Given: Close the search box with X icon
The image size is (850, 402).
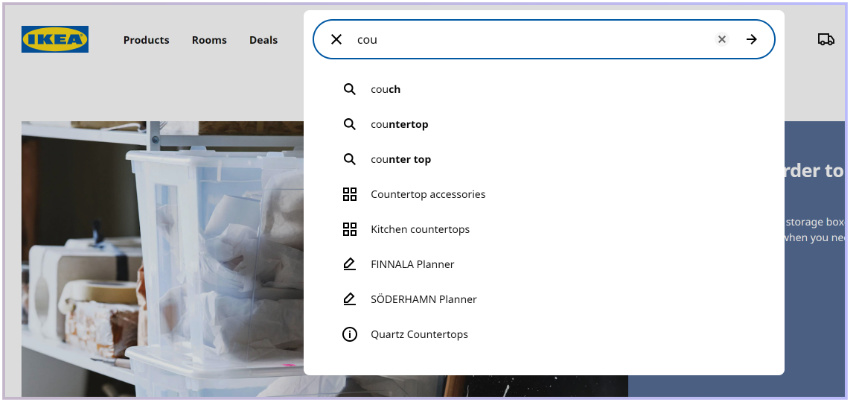Looking at the screenshot, I should [x=336, y=40].
